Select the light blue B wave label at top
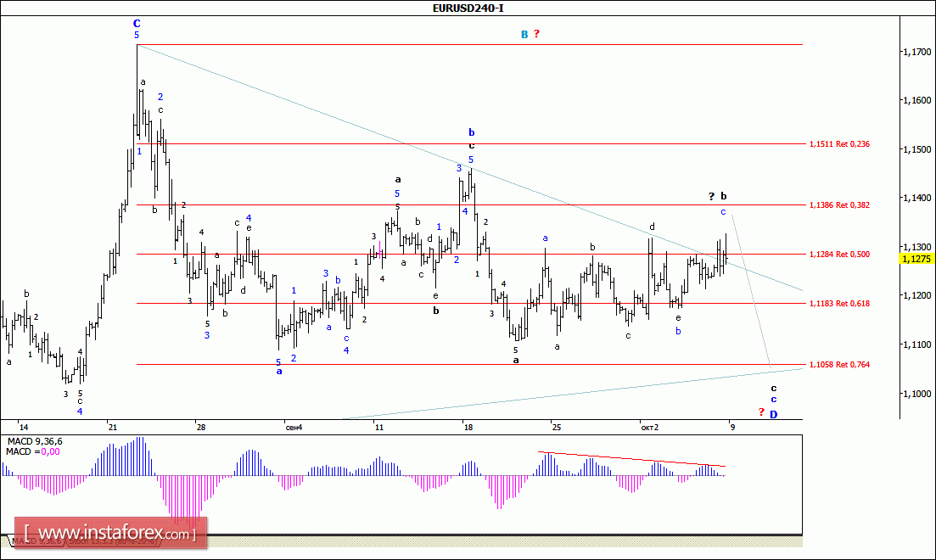Image resolution: width=936 pixels, height=560 pixels. [x=524, y=34]
